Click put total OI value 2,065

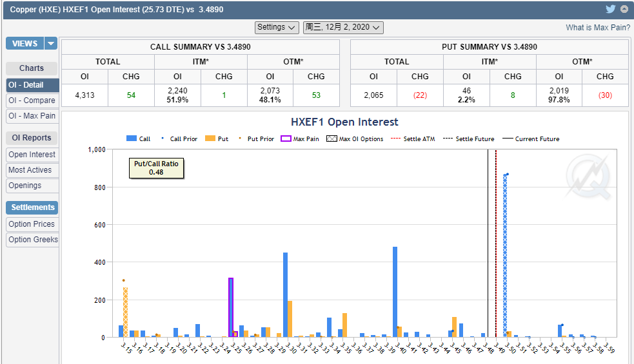tap(373, 95)
